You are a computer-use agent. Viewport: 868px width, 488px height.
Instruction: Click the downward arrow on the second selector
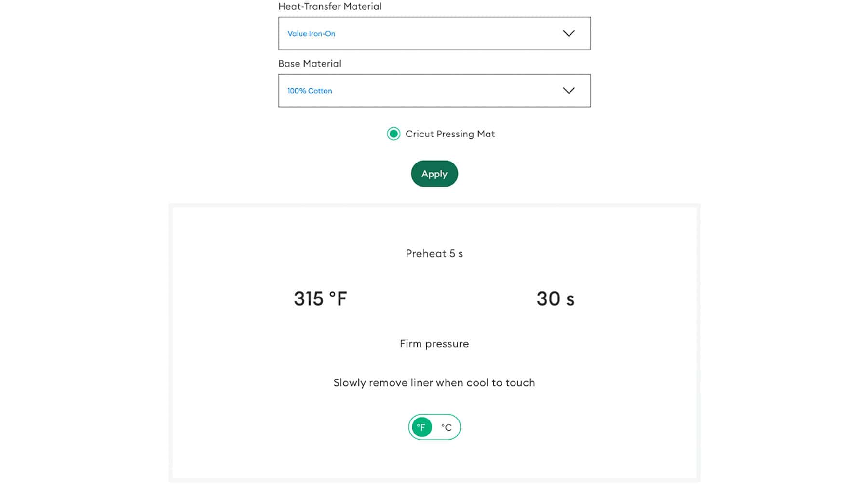tap(569, 90)
